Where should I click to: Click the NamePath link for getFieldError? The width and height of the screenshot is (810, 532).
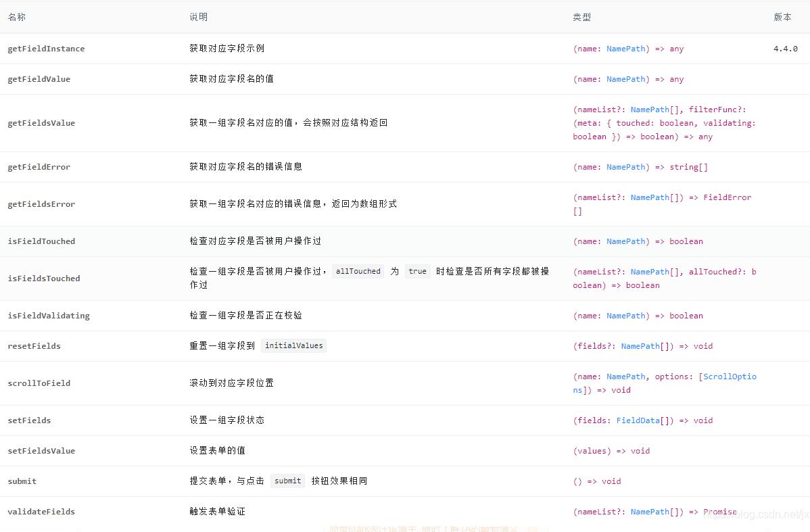coord(625,167)
